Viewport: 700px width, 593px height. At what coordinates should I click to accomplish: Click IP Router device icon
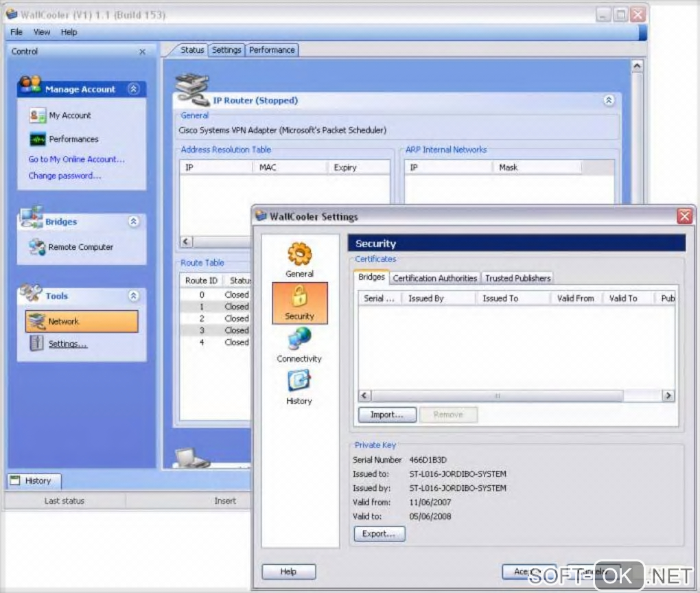click(x=192, y=89)
